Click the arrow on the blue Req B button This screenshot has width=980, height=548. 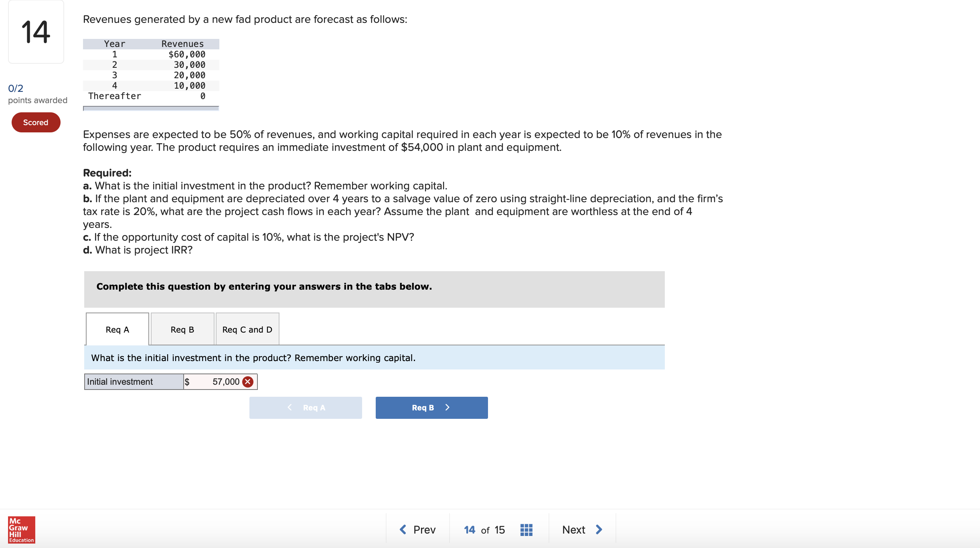click(447, 407)
